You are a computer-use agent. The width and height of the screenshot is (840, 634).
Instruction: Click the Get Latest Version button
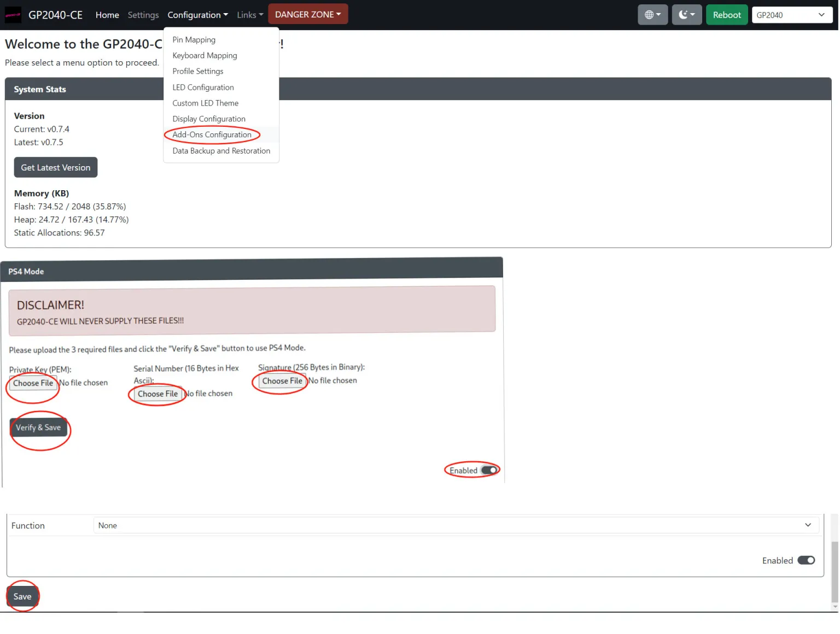[x=56, y=167]
